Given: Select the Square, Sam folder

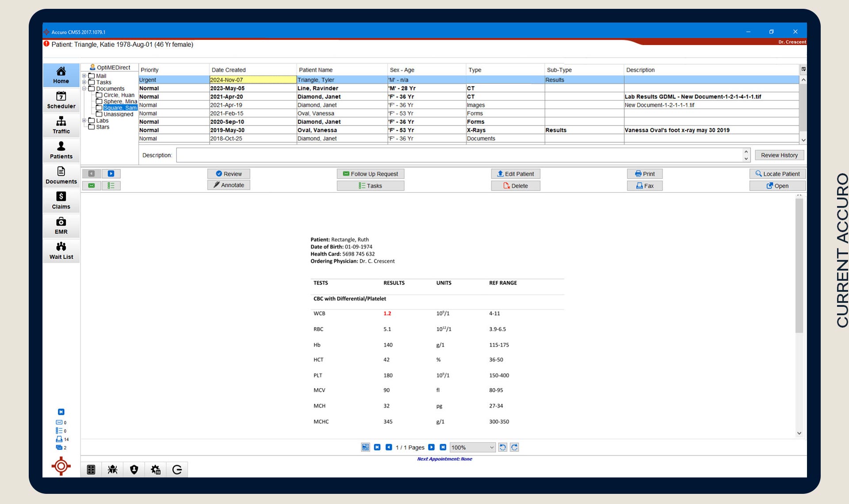Looking at the screenshot, I should [116, 107].
